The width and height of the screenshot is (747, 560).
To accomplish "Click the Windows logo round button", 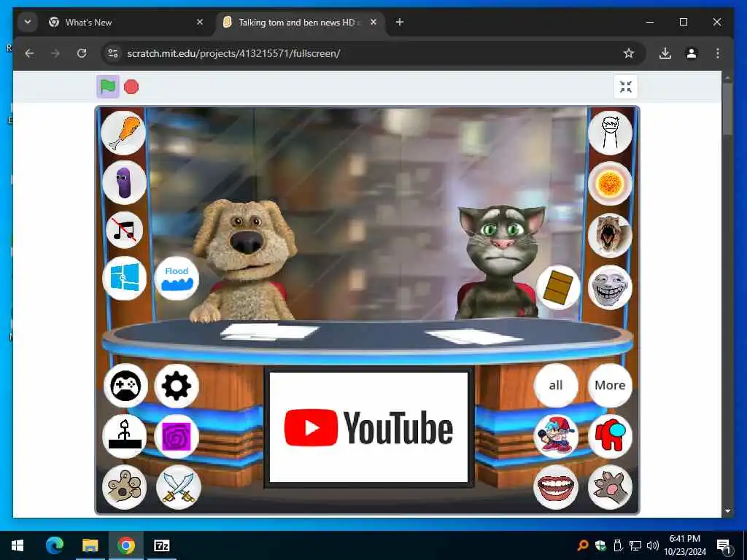I will click(124, 278).
